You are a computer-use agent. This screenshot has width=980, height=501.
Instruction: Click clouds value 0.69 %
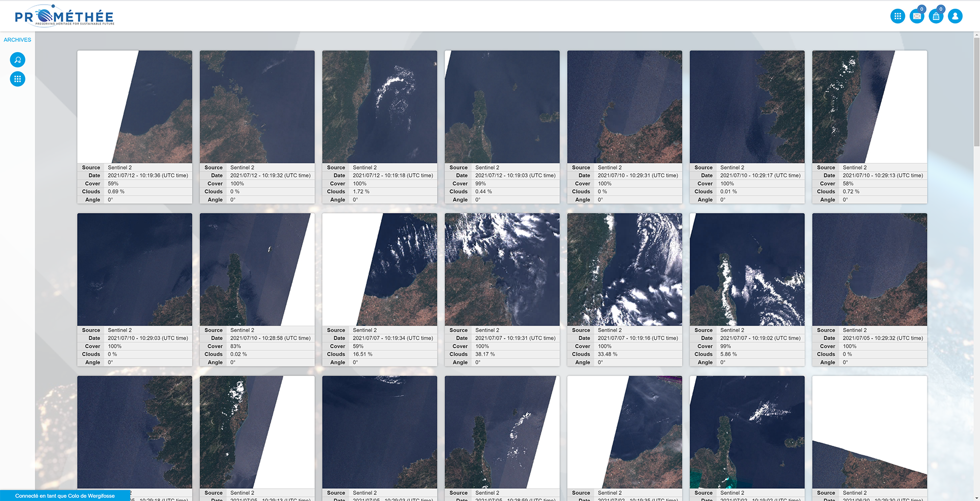116,192
